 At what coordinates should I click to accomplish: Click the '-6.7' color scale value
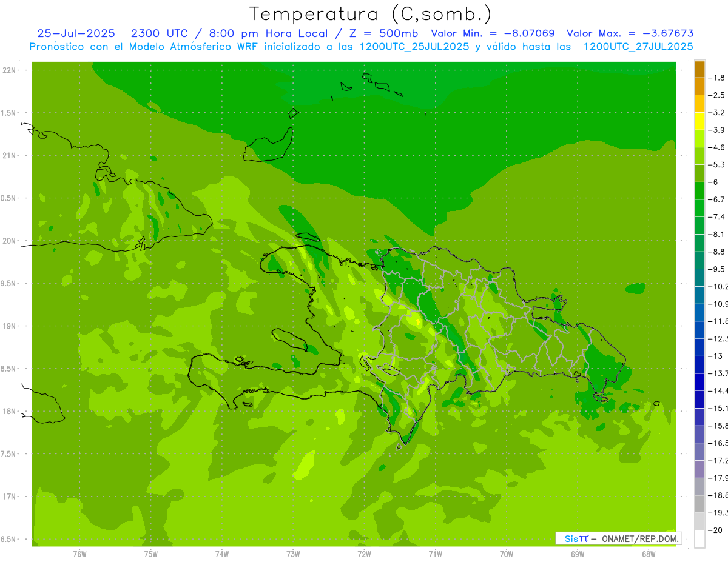[716, 199]
